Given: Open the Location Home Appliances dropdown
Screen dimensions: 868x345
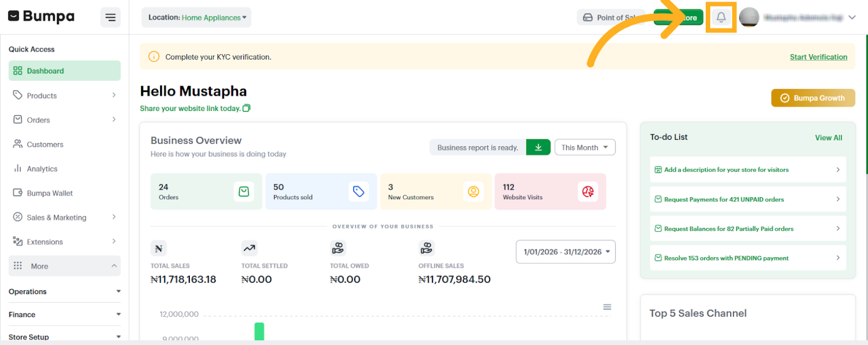Looking at the screenshot, I should tap(196, 18).
